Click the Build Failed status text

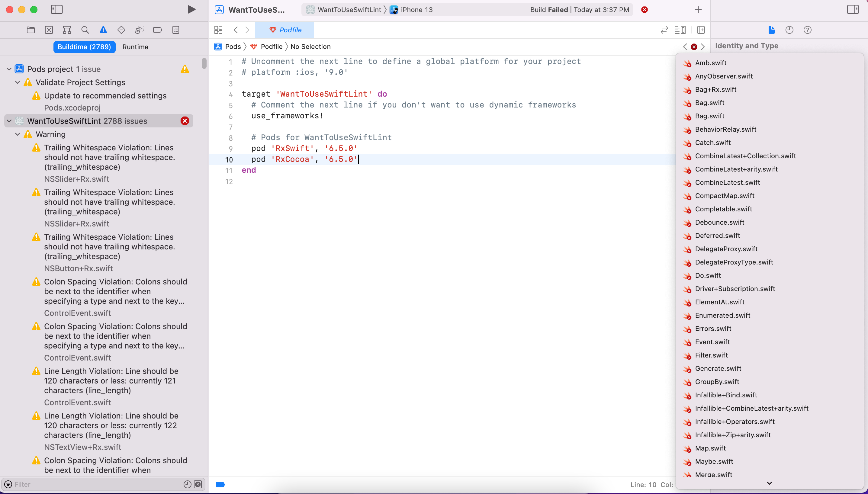coord(579,9)
